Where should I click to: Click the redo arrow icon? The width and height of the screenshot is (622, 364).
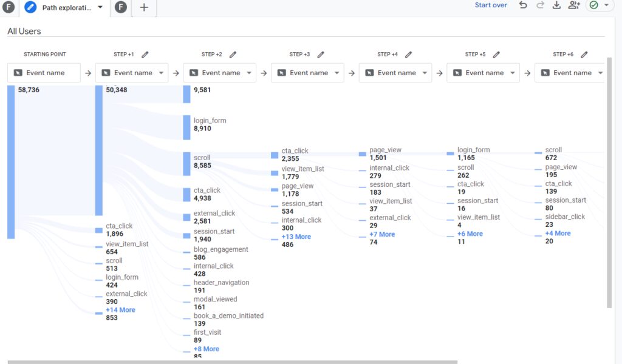pos(540,5)
